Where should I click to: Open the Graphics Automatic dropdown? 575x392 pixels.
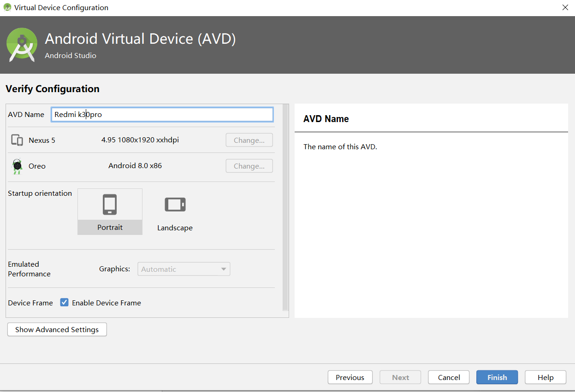coord(184,269)
